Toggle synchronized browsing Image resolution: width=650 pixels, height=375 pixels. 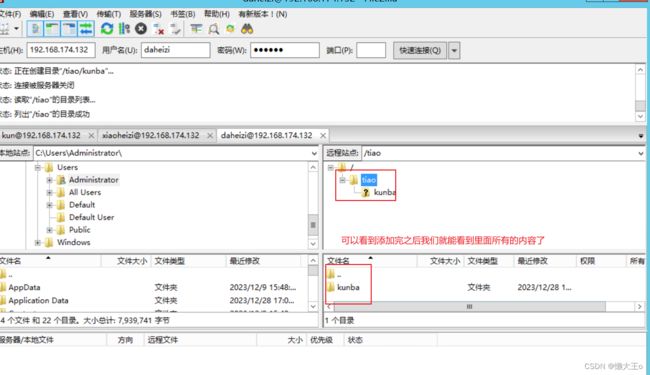coord(230,29)
